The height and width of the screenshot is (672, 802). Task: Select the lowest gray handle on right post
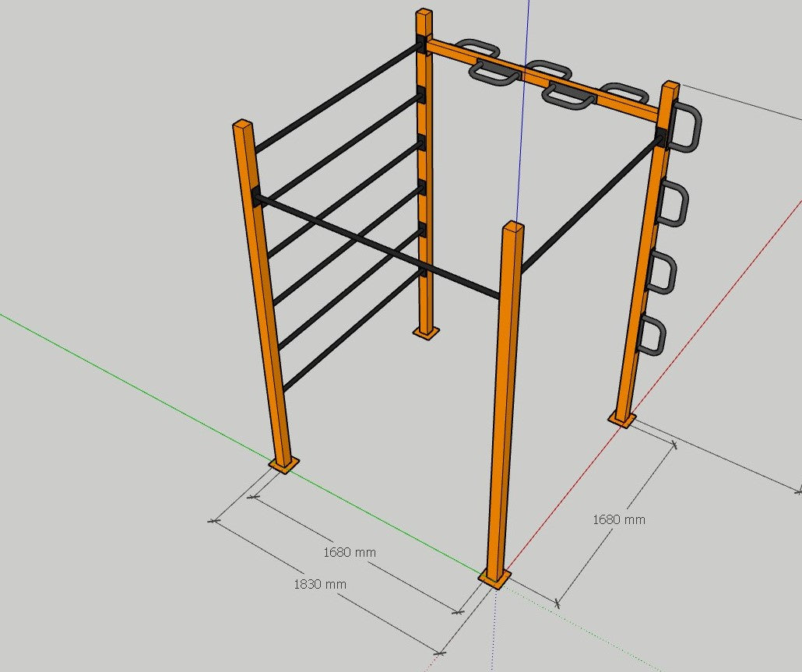click(652, 335)
